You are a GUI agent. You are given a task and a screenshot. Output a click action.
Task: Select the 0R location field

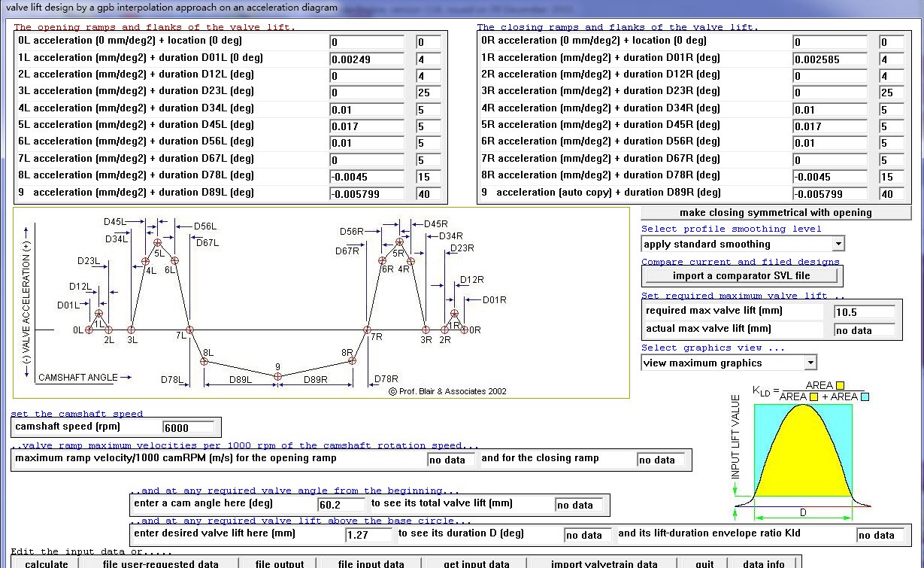[x=892, y=42]
